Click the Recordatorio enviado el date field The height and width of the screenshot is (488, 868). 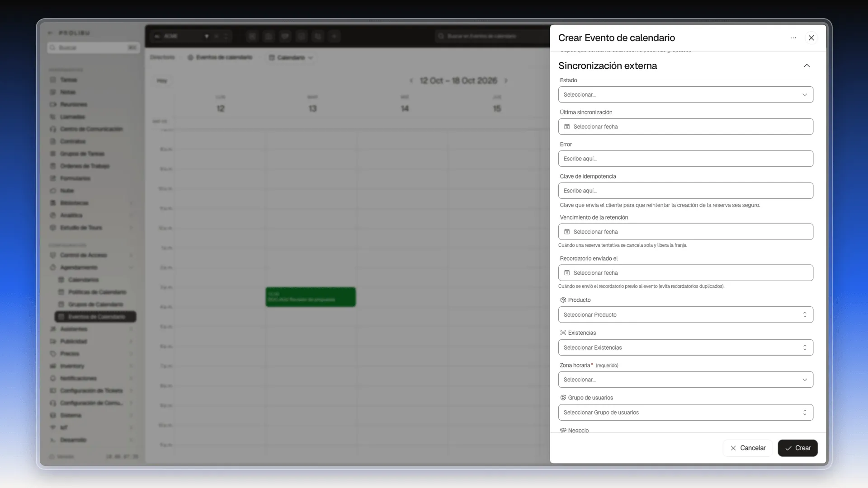[x=685, y=273]
